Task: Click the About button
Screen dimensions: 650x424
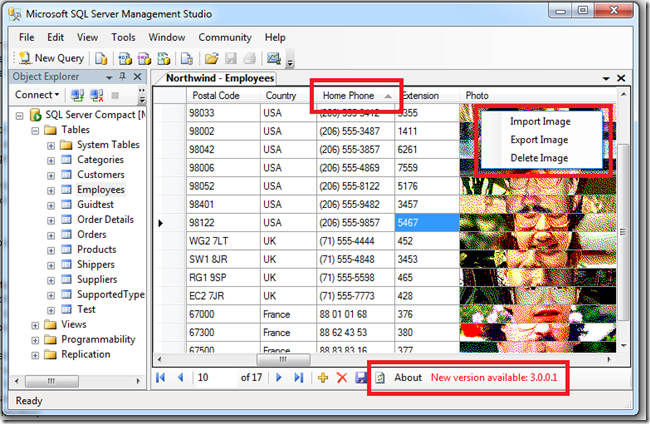Action: pos(407,378)
